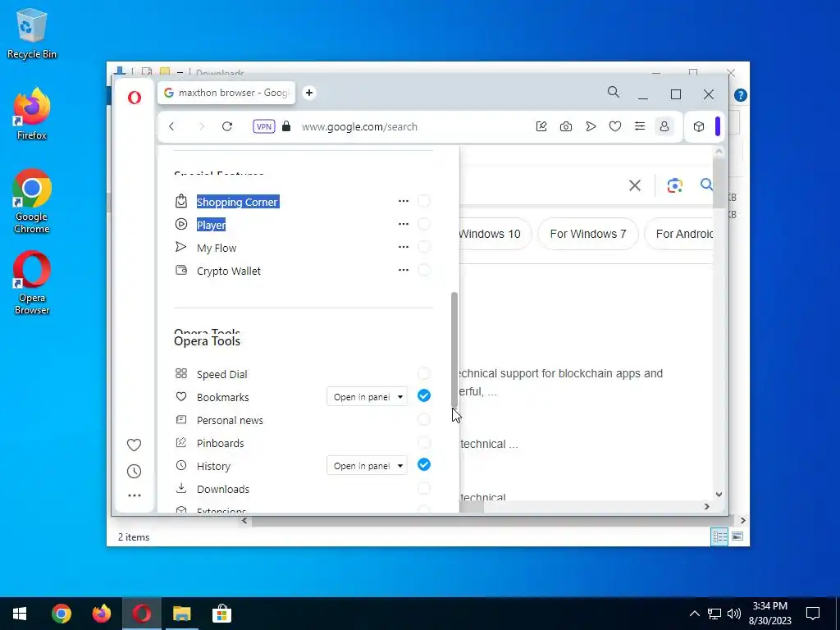
Task: Click the sidebar three-dots setup button
Action: point(135,495)
